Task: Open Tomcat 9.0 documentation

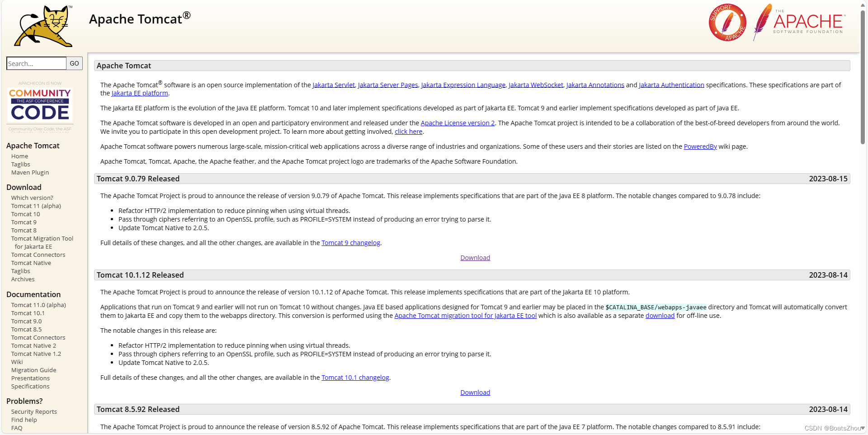Action: (x=26, y=322)
